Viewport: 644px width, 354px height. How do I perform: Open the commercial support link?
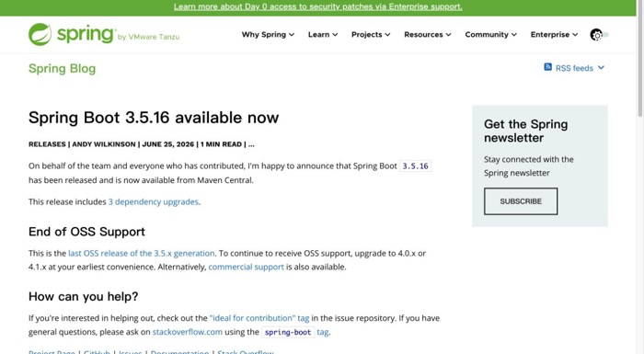pyautogui.click(x=246, y=267)
